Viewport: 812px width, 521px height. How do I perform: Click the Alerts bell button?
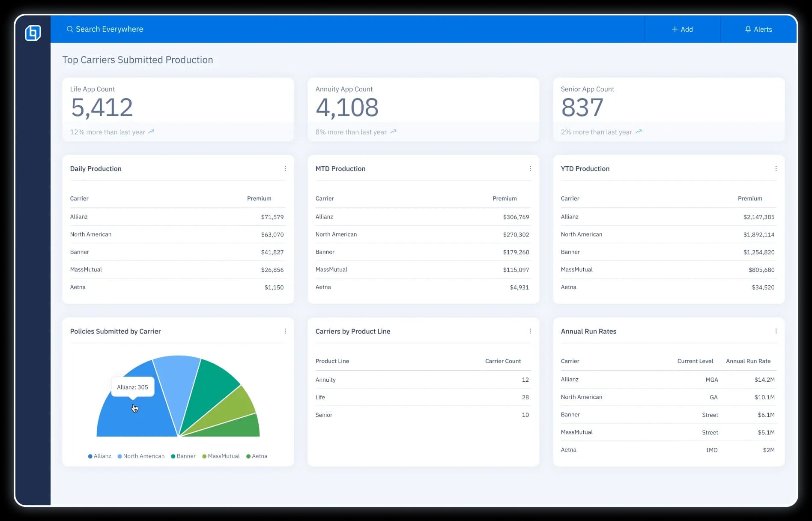tap(758, 29)
